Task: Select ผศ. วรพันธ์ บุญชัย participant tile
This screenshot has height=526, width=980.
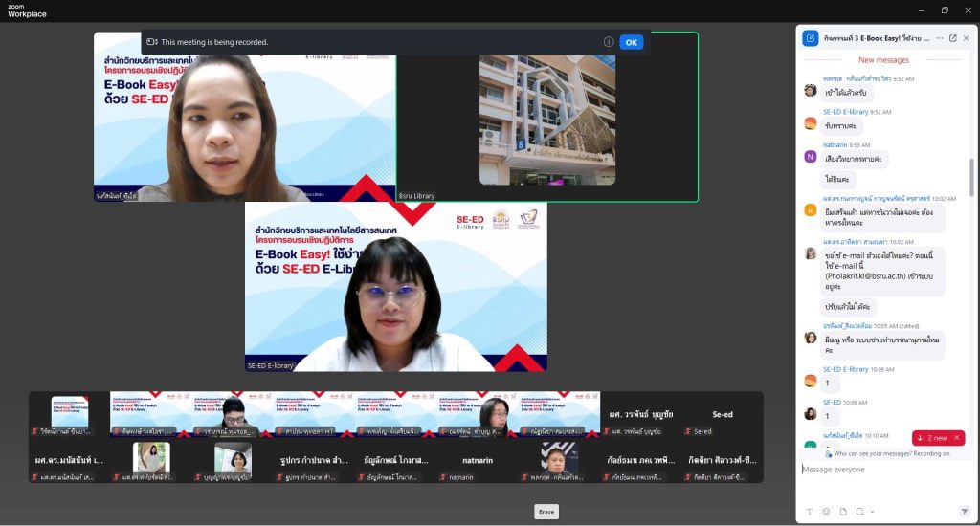Action: pyautogui.click(x=641, y=415)
